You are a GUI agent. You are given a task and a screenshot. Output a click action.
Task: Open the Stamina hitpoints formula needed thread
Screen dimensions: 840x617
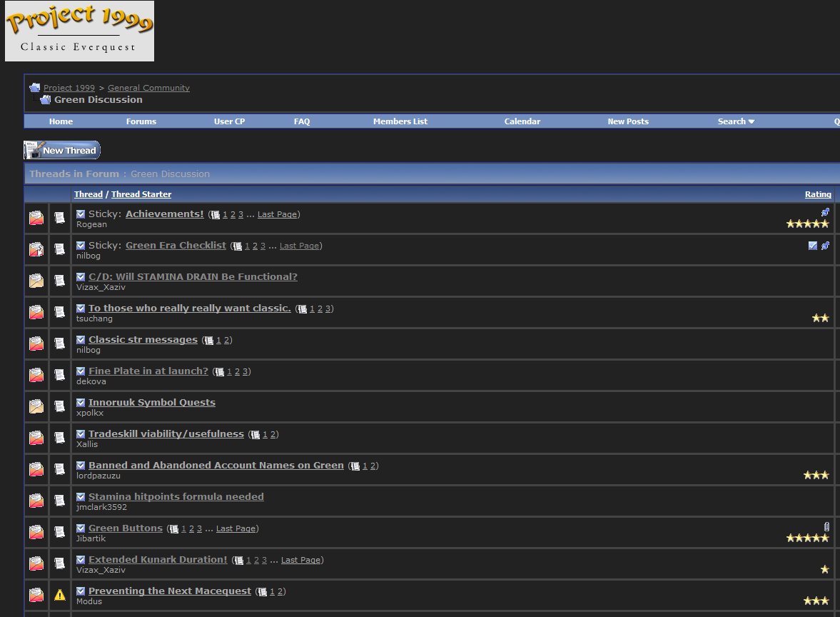[x=176, y=497]
